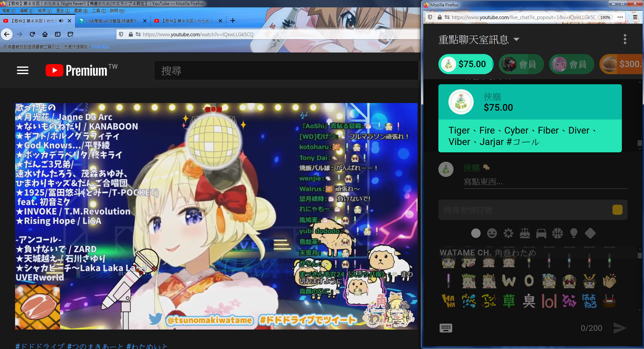Open the 歷史 (S) menu
Viewport: 644px width, 349px height.
pos(63,11)
